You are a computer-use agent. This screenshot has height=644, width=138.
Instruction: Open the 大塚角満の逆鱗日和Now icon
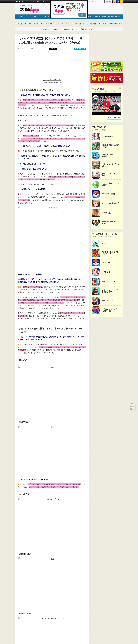(96, 222)
